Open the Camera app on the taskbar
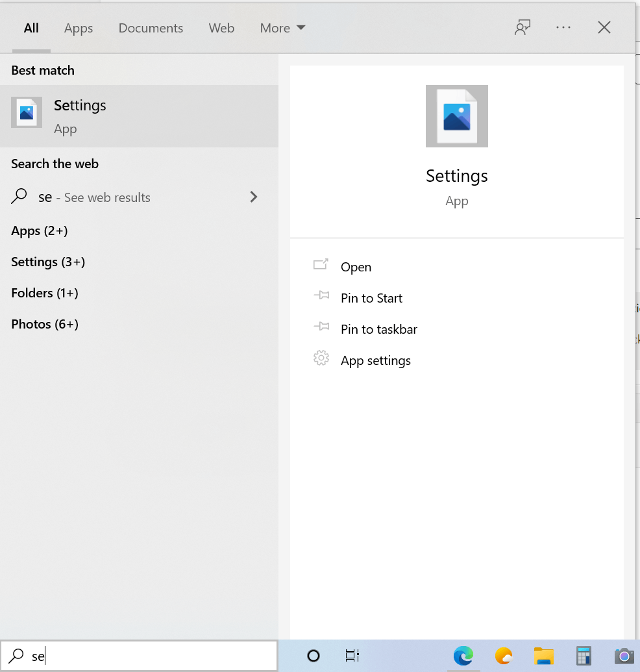The width and height of the screenshot is (640, 672). coord(624,656)
